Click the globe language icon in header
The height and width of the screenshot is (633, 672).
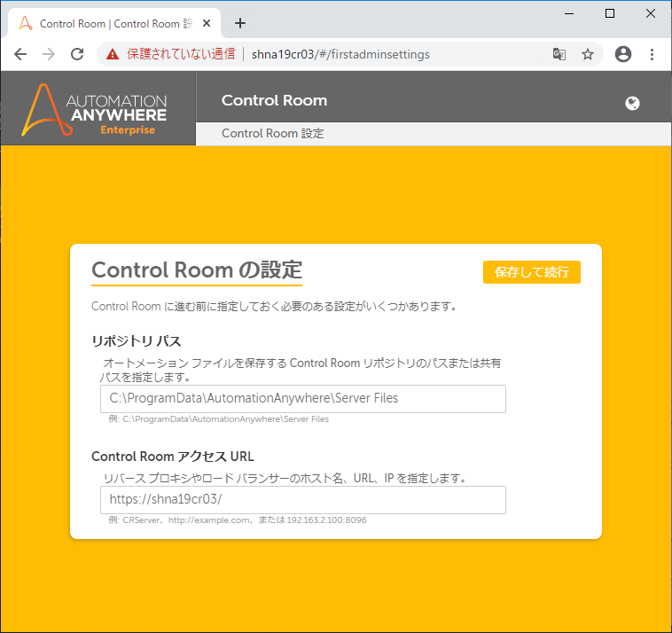[632, 104]
